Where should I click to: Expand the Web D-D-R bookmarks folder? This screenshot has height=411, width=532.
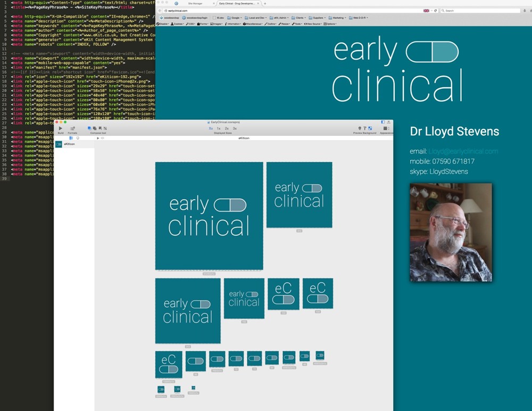click(359, 18)
